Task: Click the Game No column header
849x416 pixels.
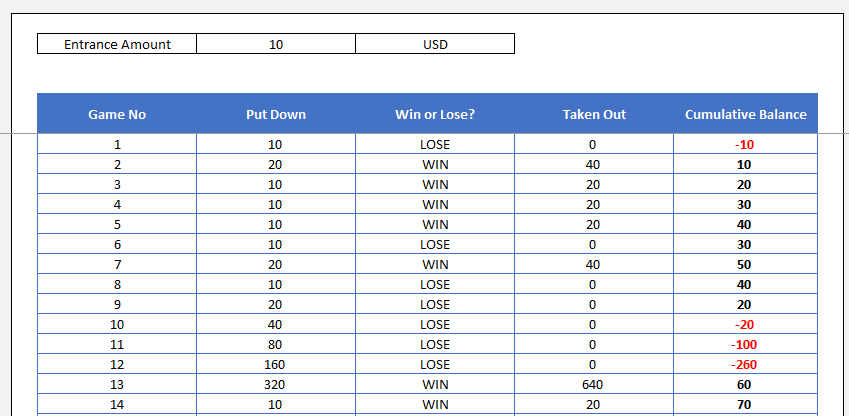Action: tap(117, 114)
